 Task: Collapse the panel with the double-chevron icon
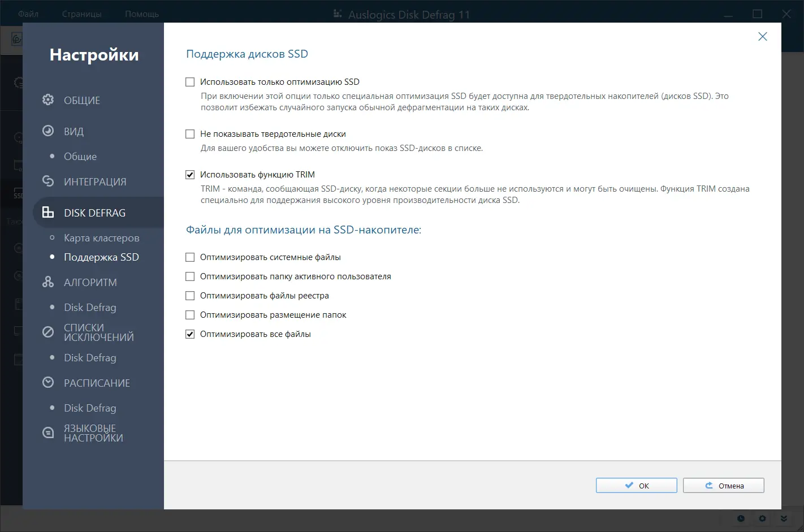pyautogui.click(x=784, y=518)
